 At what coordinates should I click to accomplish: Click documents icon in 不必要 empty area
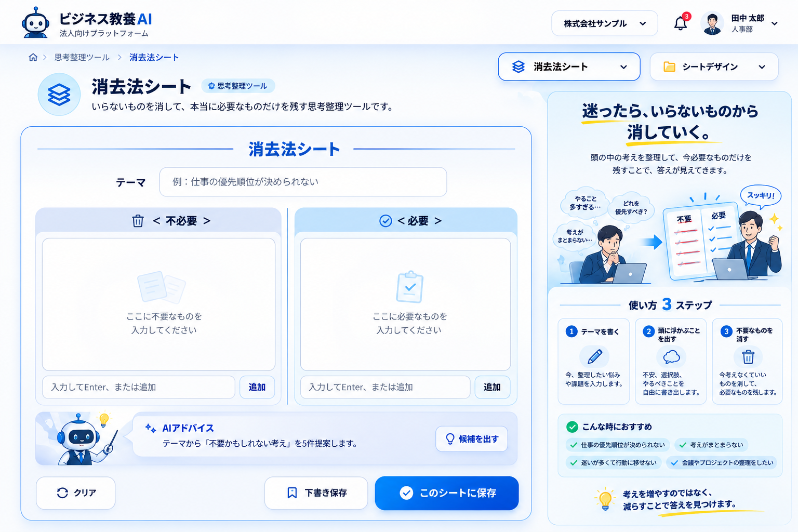(x=162, y=287)
